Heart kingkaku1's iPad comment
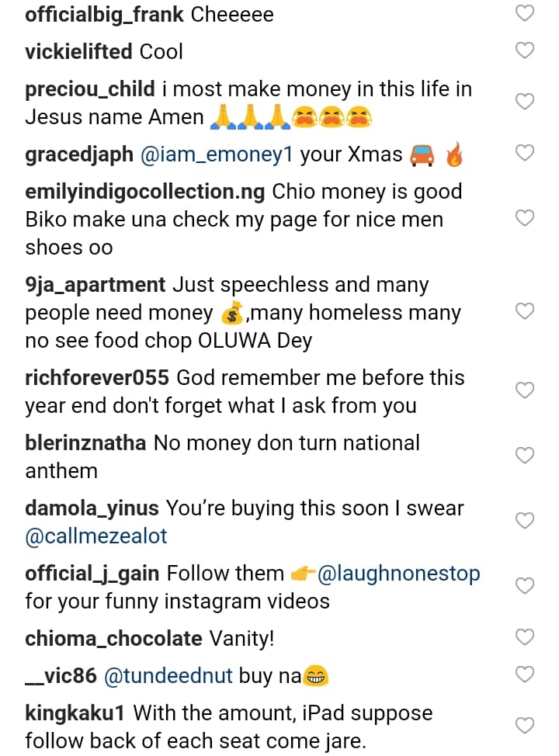 526,726
